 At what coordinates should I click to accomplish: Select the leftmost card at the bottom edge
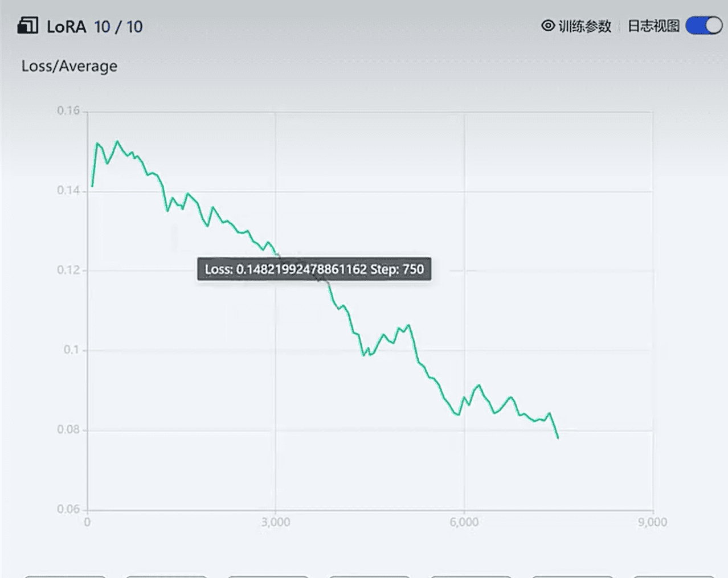(65, 576)
